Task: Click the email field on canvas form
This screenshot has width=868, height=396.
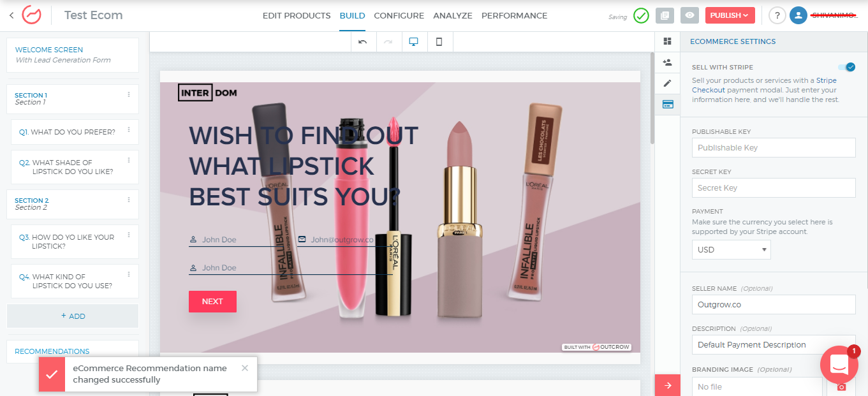Action: tap(345, 240)
